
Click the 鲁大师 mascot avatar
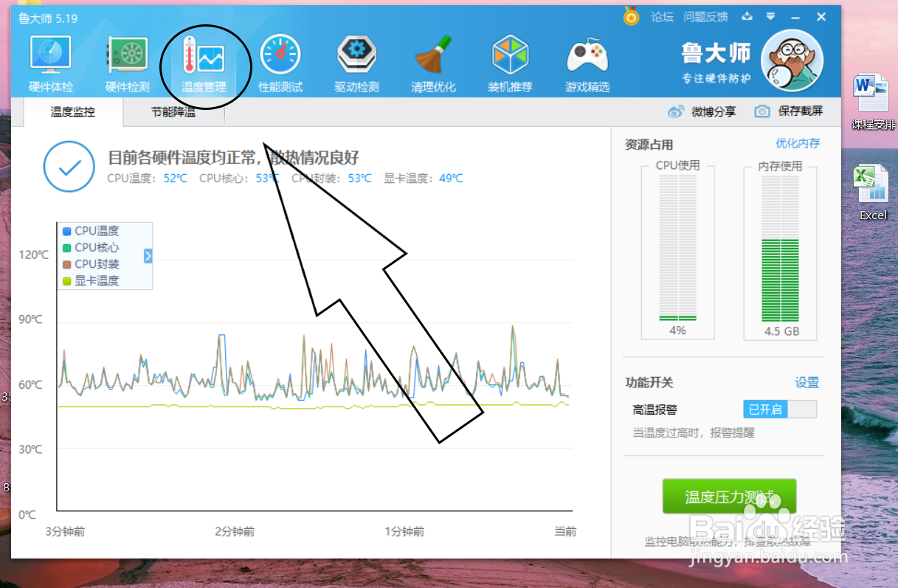(792, 59)
